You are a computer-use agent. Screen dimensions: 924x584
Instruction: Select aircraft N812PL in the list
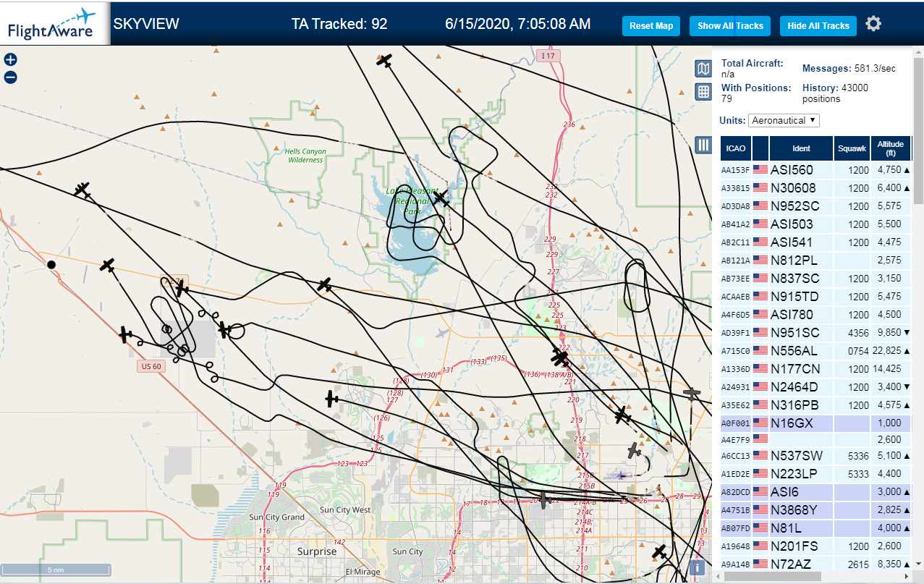(x=816, y=261)
